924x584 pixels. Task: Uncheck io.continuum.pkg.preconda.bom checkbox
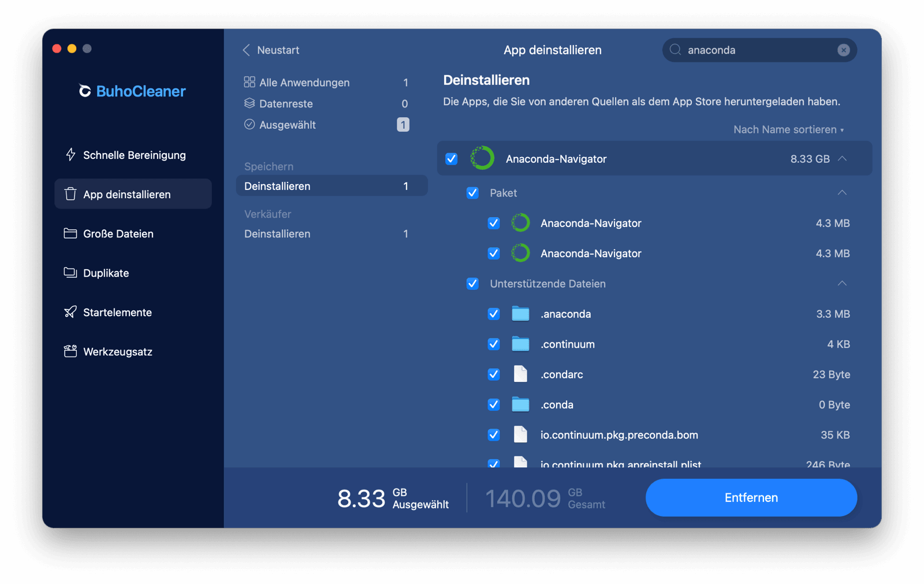(494, 434)
